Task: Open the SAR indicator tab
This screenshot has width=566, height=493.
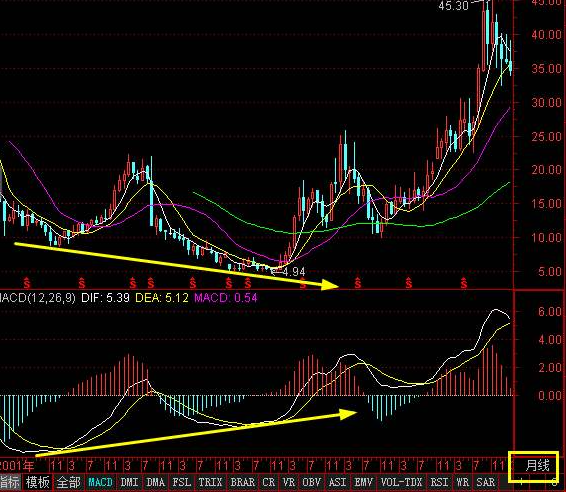Action: 486,482
